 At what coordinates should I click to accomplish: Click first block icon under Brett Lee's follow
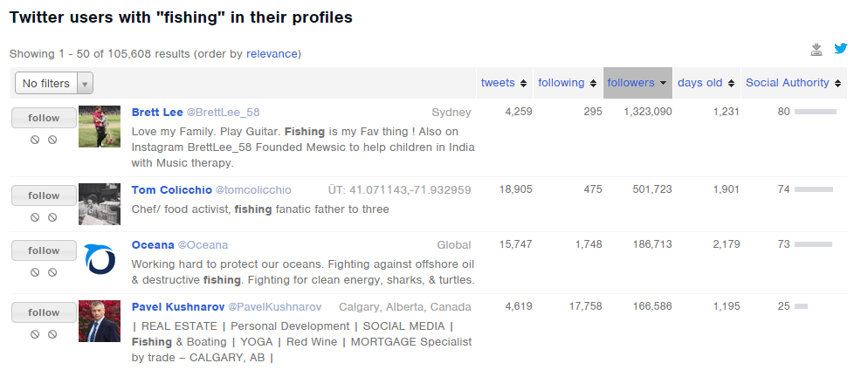(x=35, y=140)
